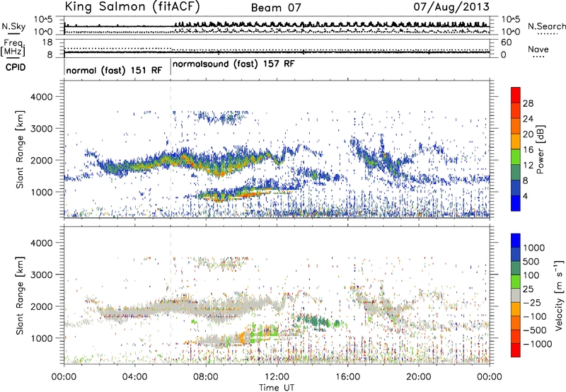
Task: Click the "12:00" time axis label
Action: 277,377
